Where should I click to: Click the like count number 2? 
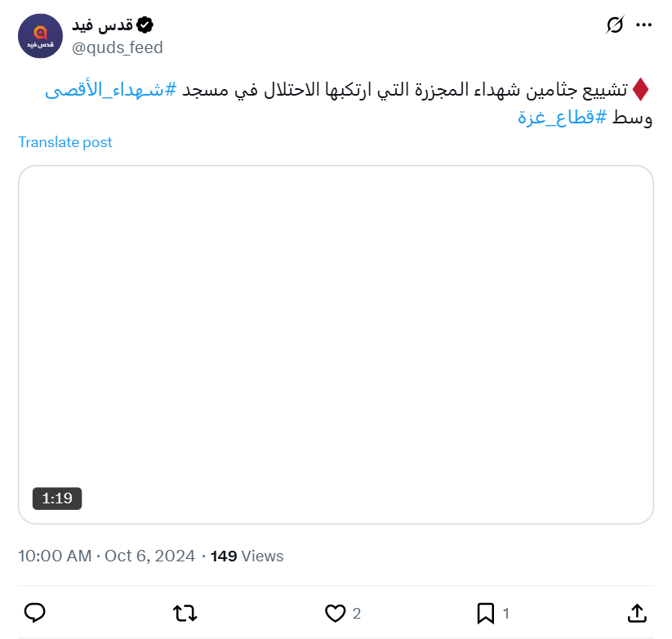[357, 613]
